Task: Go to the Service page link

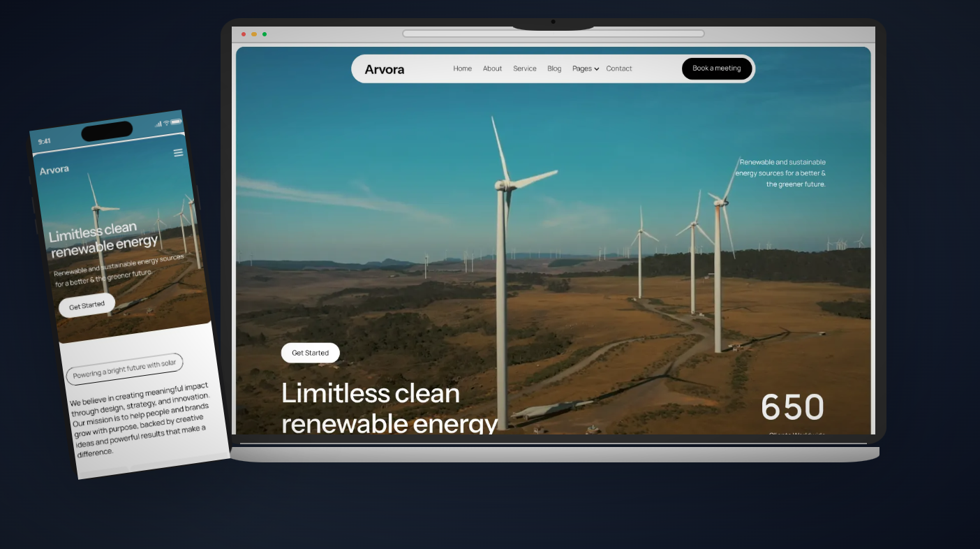Action: click(x=524, y=68)
